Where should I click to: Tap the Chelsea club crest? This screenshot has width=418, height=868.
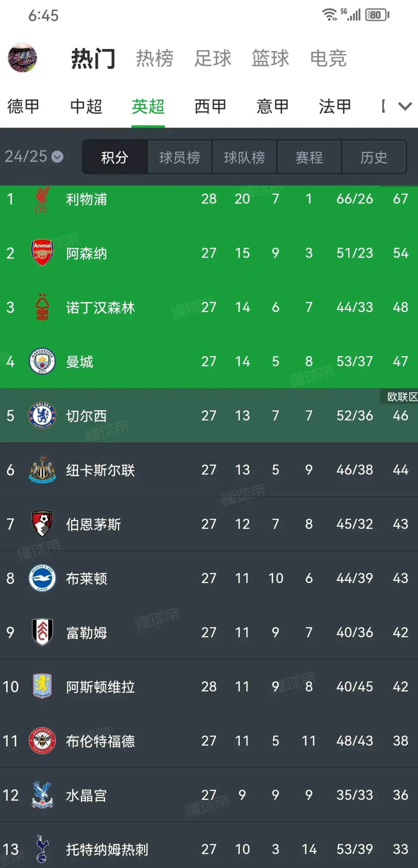point(42,416)
